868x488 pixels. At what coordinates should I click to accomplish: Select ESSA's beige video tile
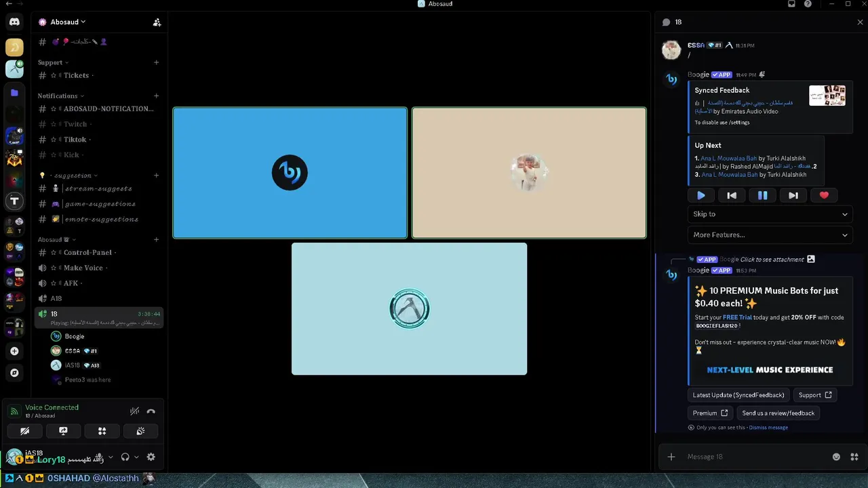529,173
